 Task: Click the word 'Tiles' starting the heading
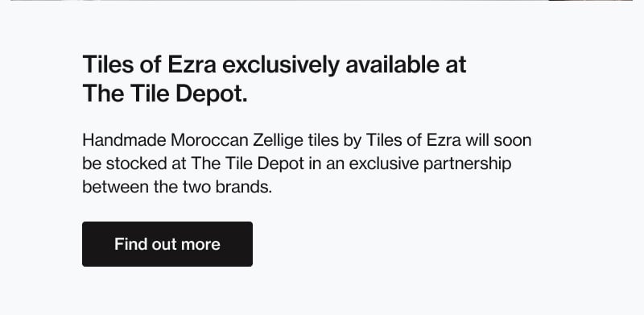108,64
